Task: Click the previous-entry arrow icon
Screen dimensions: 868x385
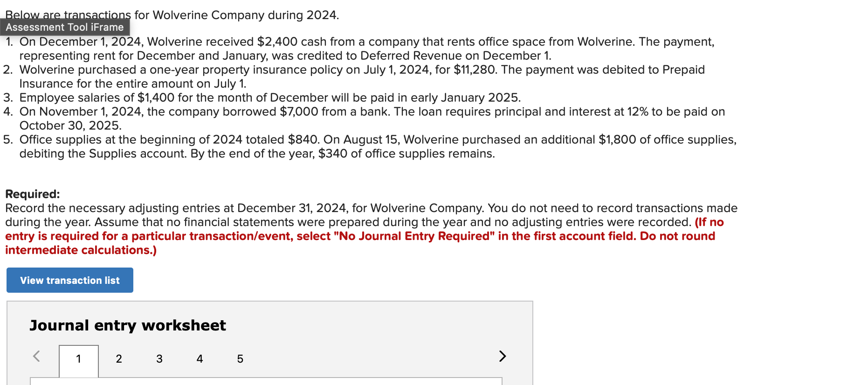Action: click(36, 356)
